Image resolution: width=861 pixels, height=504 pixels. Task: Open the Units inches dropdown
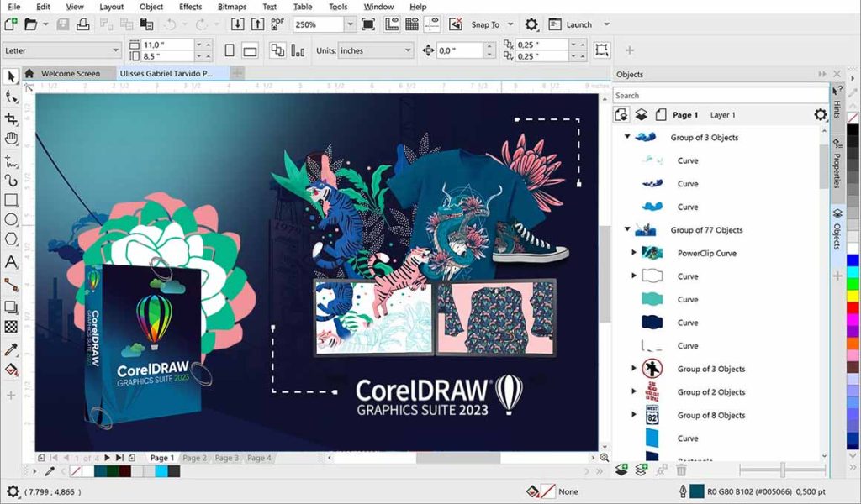(408, 50)
